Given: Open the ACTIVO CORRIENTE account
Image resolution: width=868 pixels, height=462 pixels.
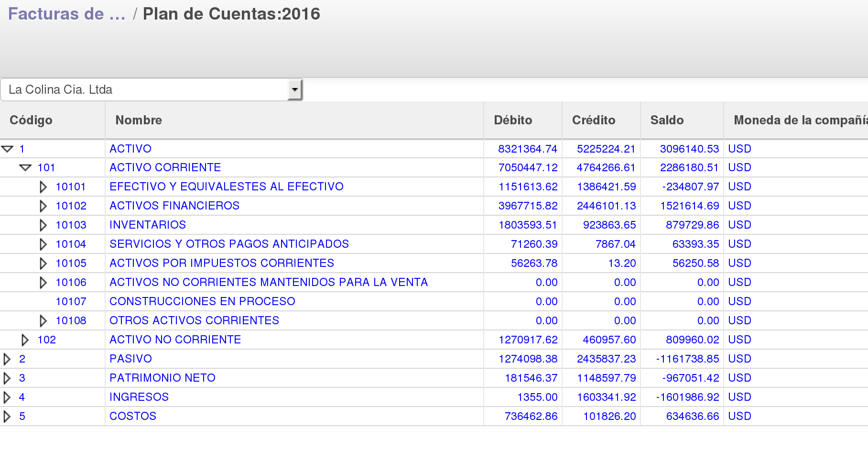Looking at the screenshot, I should (165, 167).
